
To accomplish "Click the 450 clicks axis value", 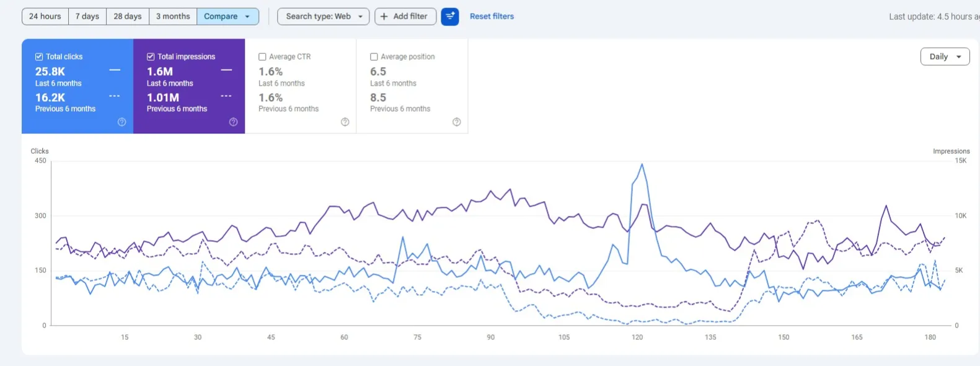I will click(40, 161).
